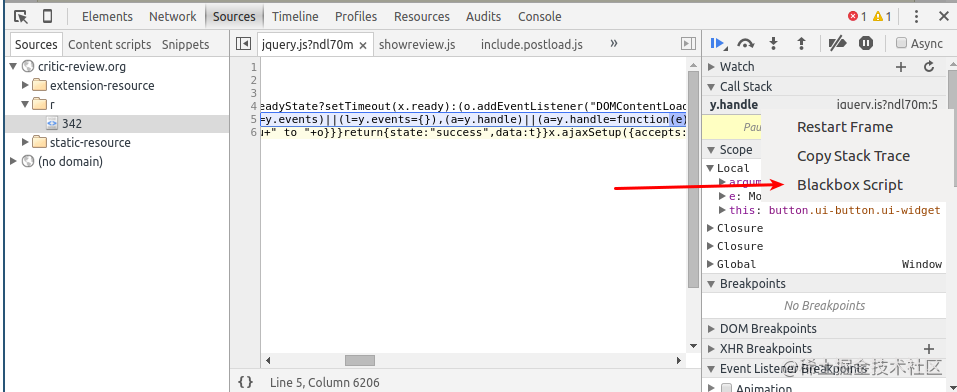Click the right arrow of horizontal scrollbar
The image size is (957, 392).
click(678, 361)
